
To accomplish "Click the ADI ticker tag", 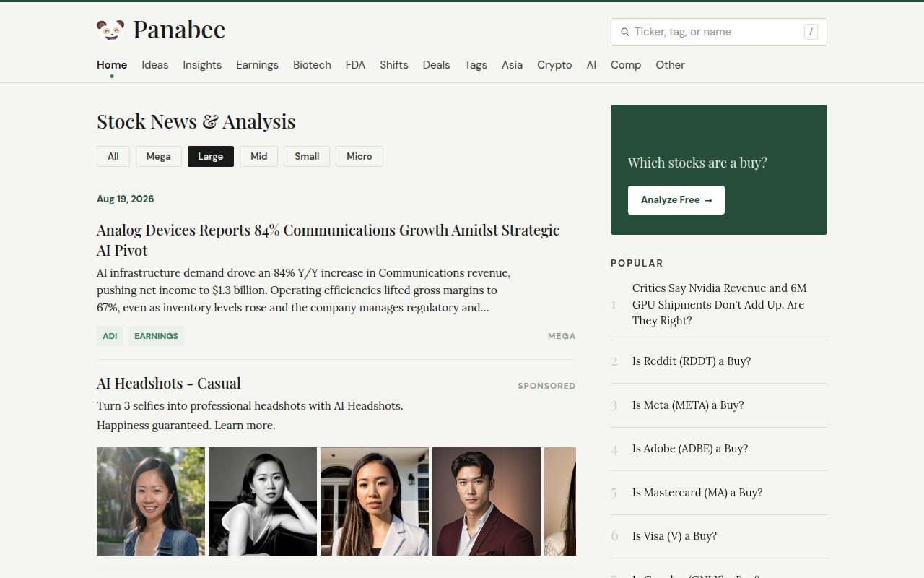I will click(x=110, y=336).
